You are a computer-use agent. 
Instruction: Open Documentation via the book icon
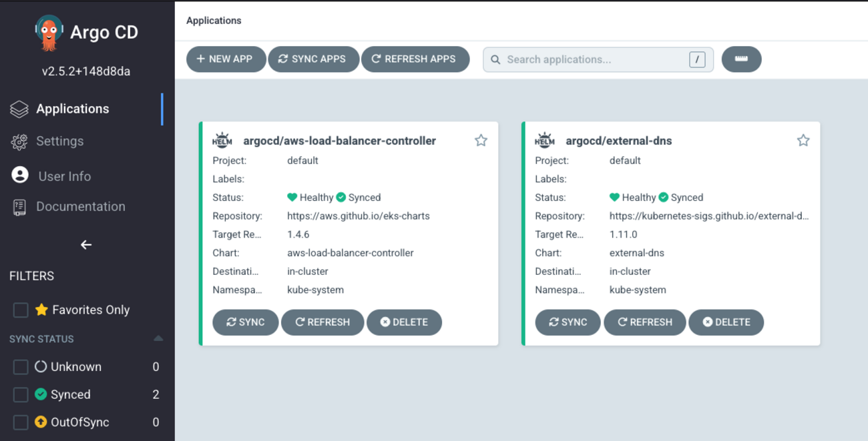(x=18, y=206)
